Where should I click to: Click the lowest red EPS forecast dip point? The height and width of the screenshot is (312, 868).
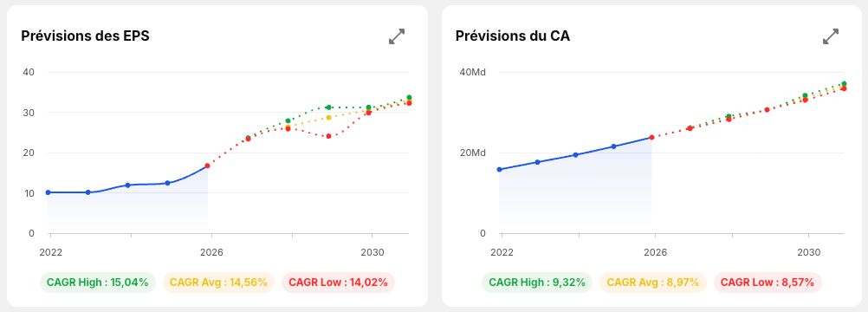coord(328,136)
